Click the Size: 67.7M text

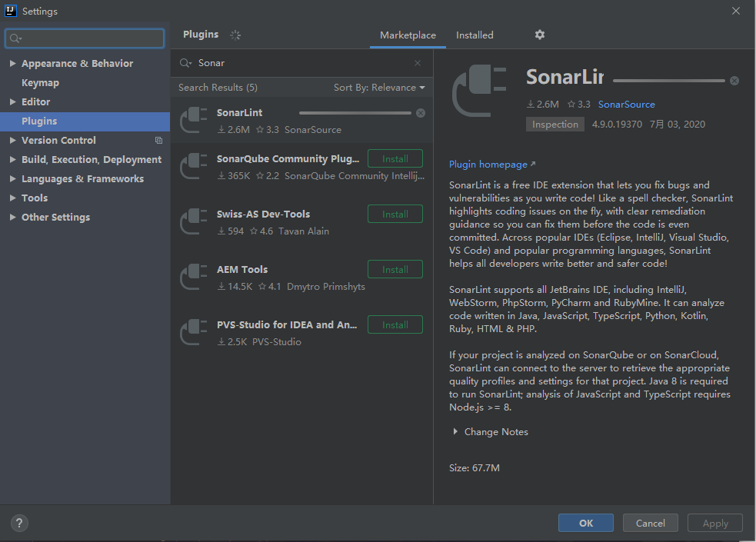[475, 467]
